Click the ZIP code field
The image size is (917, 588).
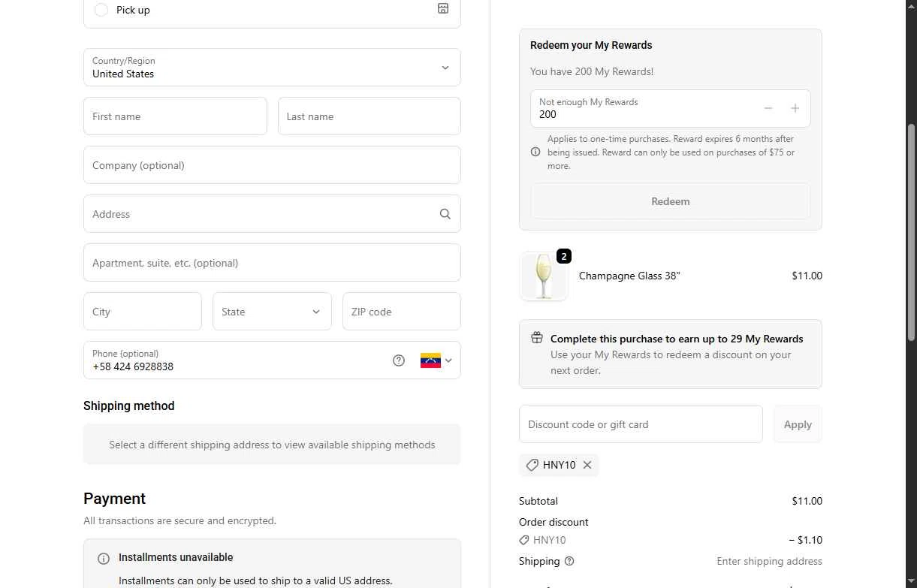pos(401,312)
